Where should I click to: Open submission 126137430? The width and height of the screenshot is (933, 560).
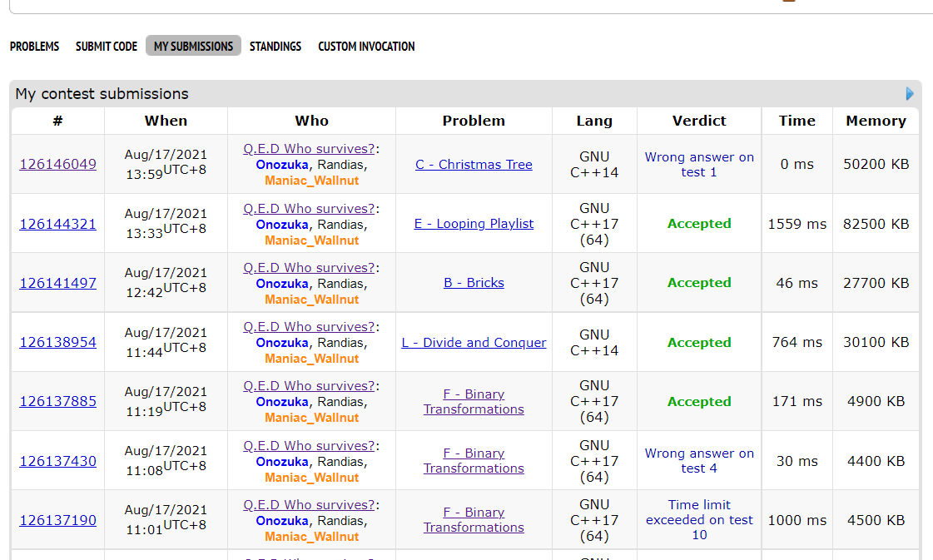57,461
